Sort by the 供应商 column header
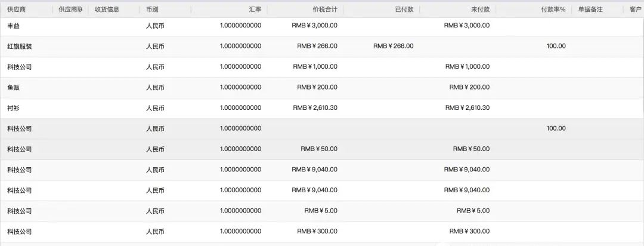This screenshot has height=246, width=644. [x=17, y=10]
